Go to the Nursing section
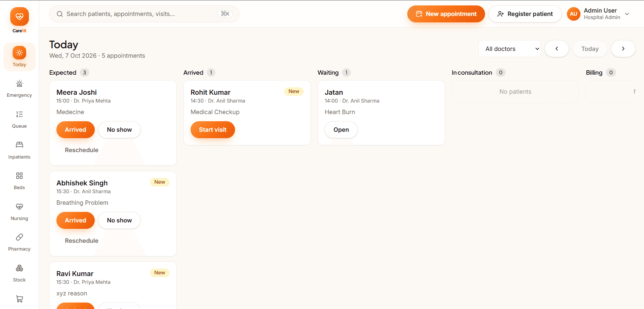Screen dimensions: 644x309 click(19, 211)
